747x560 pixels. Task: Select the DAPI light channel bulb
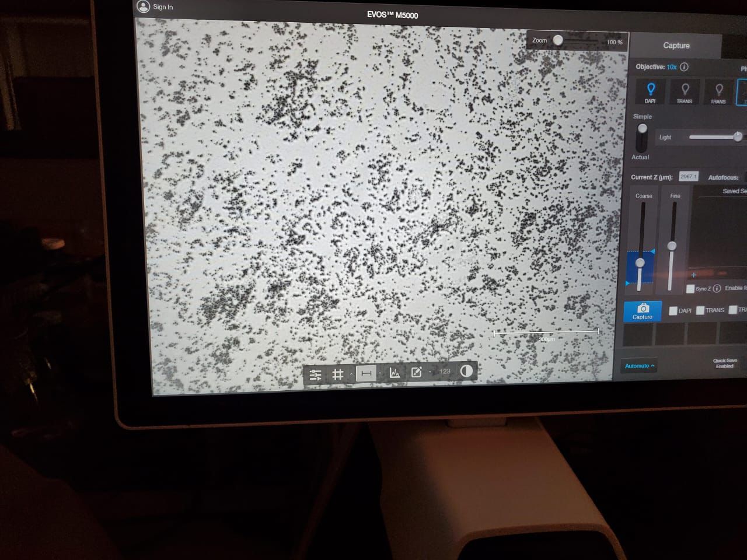click(651, 92)
